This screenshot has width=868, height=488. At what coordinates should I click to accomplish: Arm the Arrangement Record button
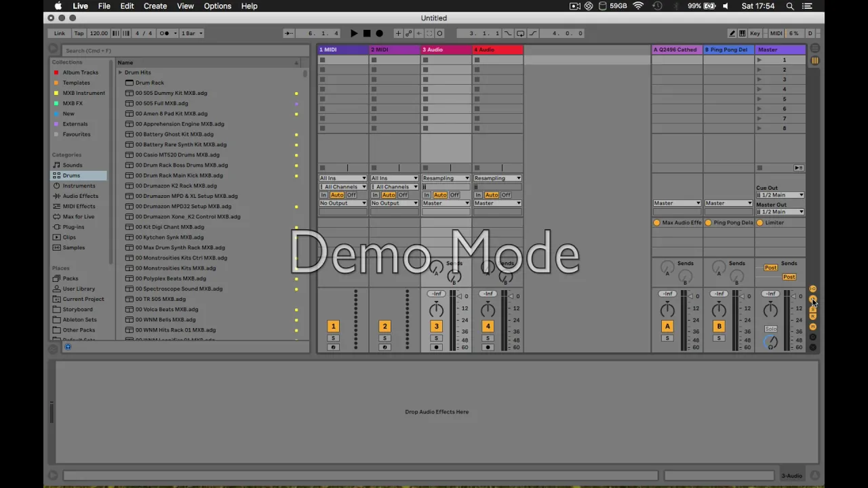[x=379, y=33]
